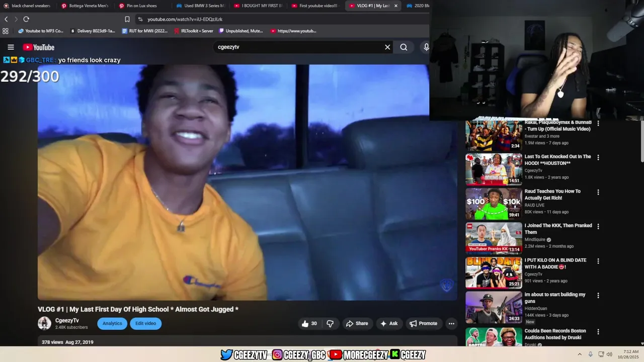The height and width of the screenshot is (362, 644).
Task: Switch to black chanel sneakers tab
Action: [28, 6]
